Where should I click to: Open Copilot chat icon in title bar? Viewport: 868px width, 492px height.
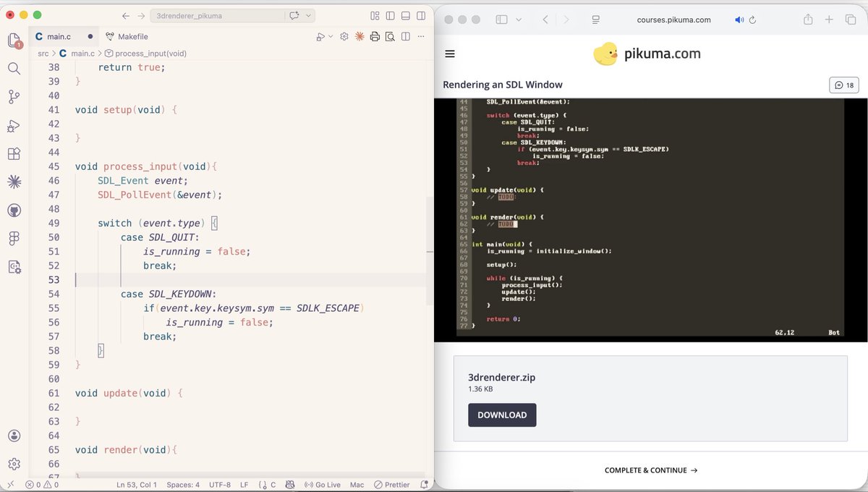click(x=294, y=15)
